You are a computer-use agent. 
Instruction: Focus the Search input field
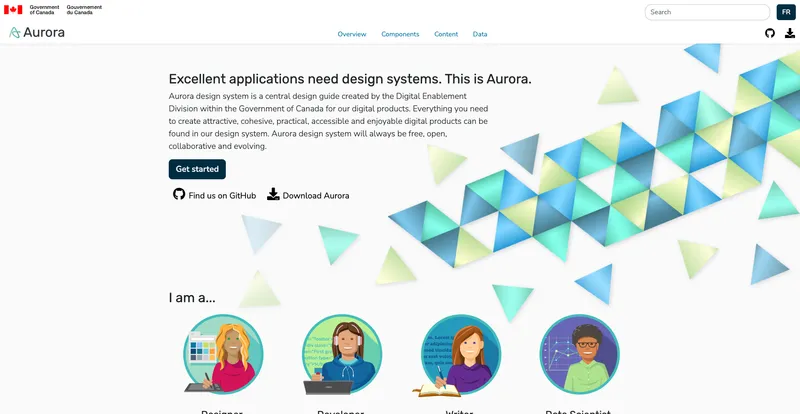coord(707,12)
